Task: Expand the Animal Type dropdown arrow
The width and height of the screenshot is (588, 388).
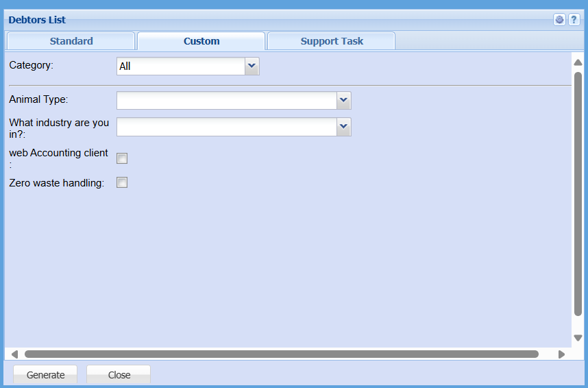Action: tap(343, 100)
